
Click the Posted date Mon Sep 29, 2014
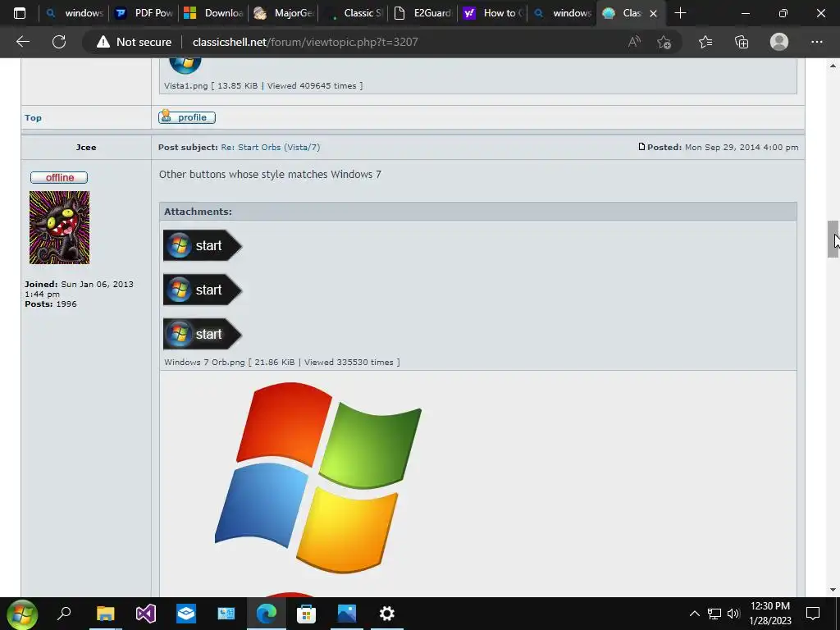tap(742, 148)
